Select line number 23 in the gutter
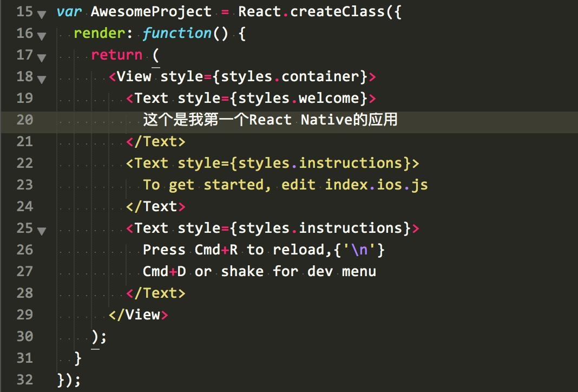This screenshot has height=392, width=578. tap(24, 185)
